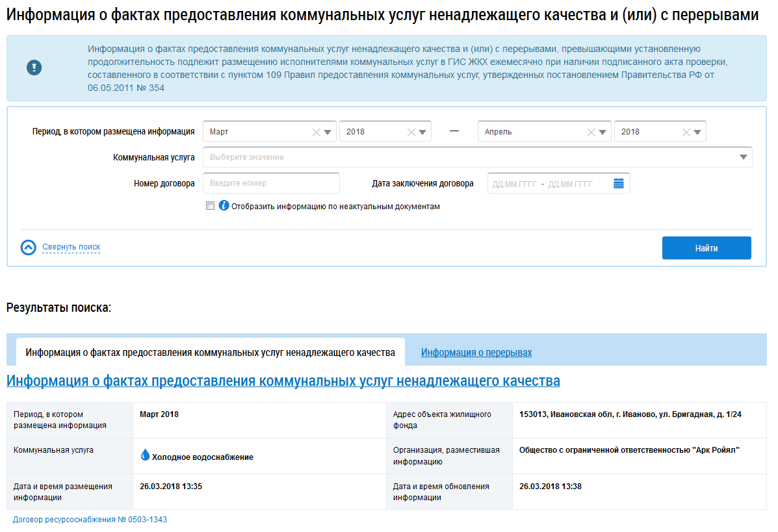
Task: Expand the start month dropdown arrow
Action: pyautogui.click(x=328, y=132)
